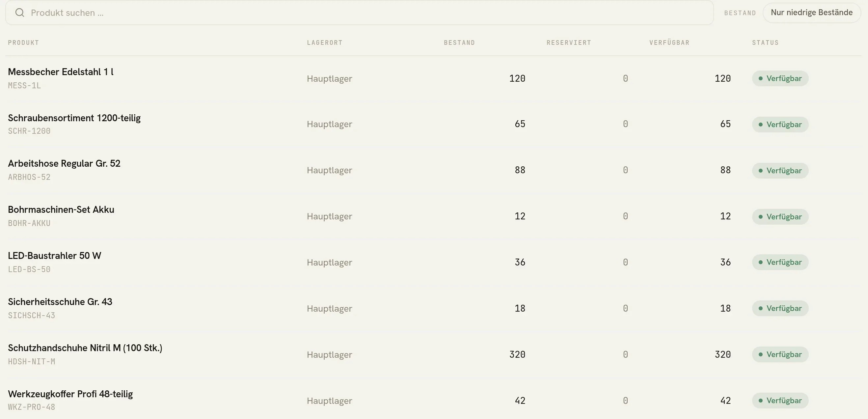868x419 pixels.
Task: Click Bestand value 65 in Schraubensortiment row
Action: click(520, 125)
